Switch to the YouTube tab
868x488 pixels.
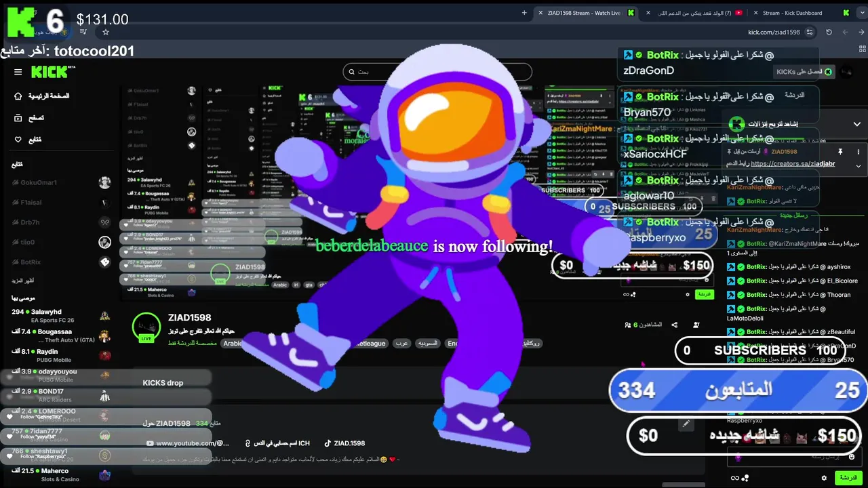tap(695, 13)
